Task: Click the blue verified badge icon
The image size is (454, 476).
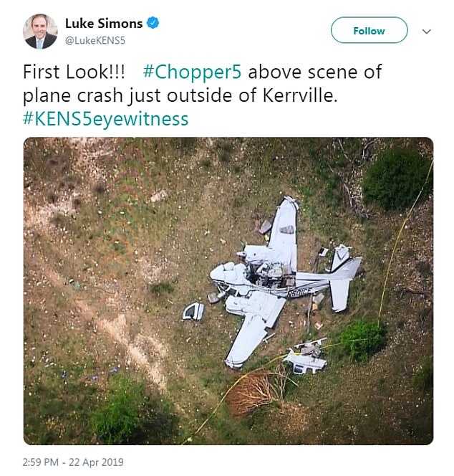Action: 153,23
